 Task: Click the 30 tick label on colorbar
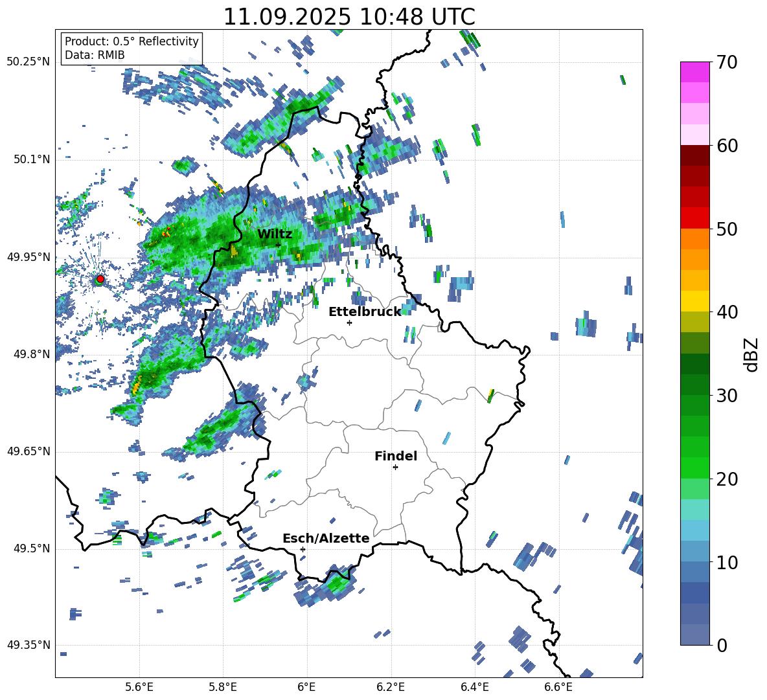click(x=727, y=396)
